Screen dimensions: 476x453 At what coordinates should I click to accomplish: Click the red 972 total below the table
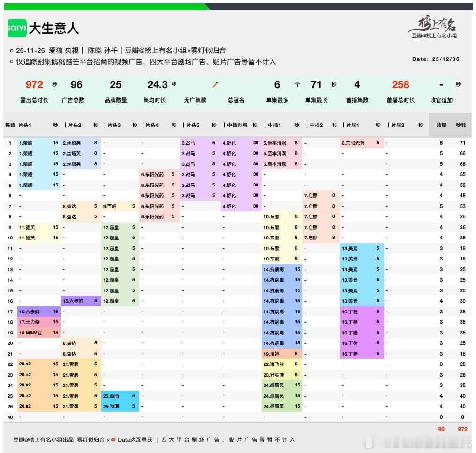[x=462, y=429]
